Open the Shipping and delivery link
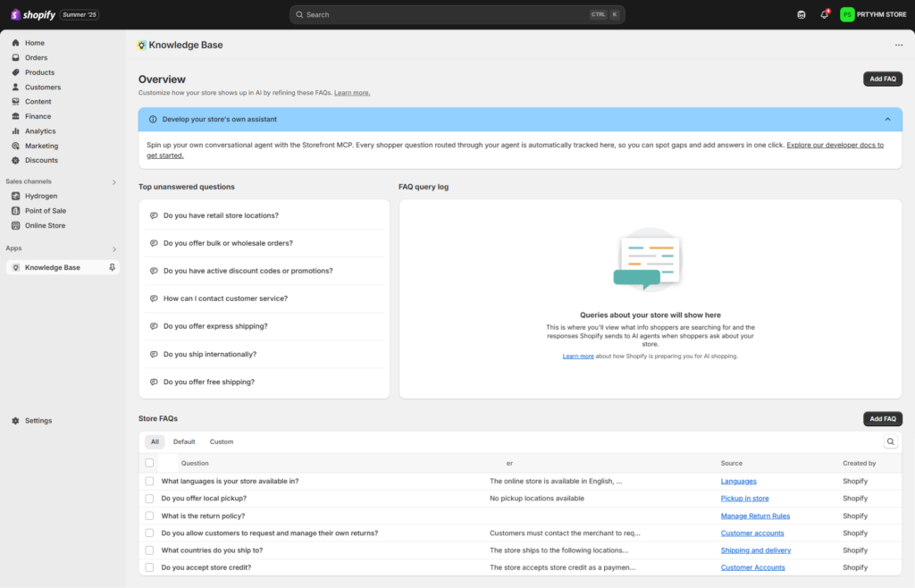This screenshot has height=588, width=915. (756, 550)
